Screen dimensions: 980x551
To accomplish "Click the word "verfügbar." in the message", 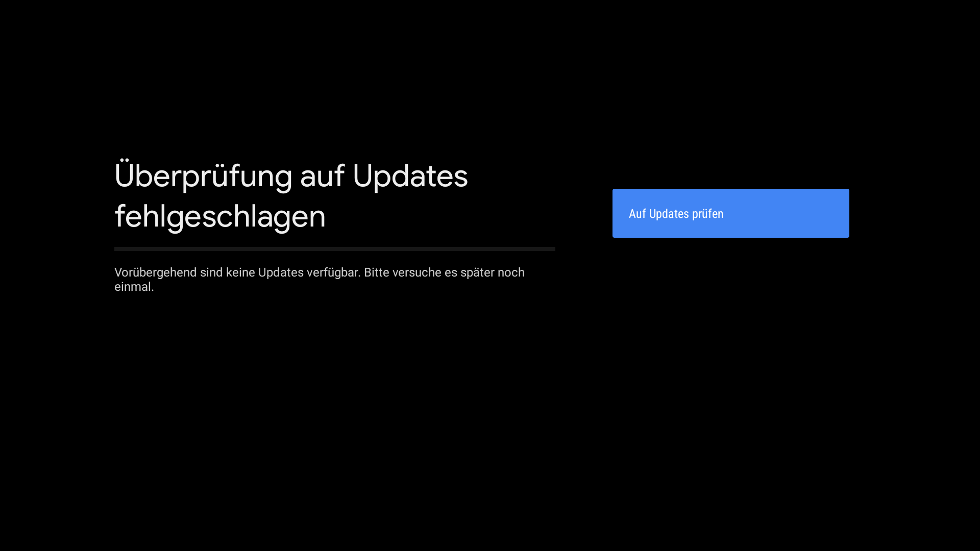I will pos(334,272).
